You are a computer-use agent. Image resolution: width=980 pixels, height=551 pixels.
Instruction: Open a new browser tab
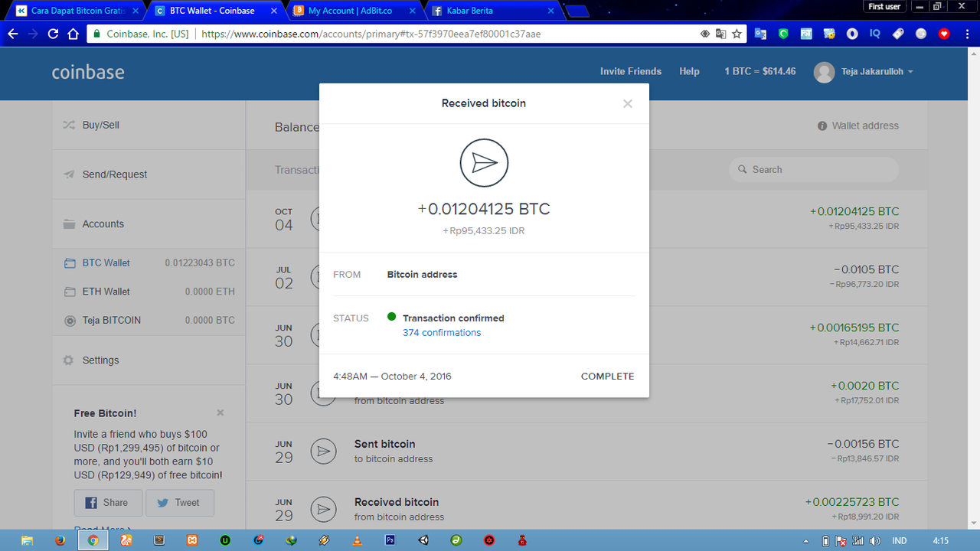(x=577, y=11)
